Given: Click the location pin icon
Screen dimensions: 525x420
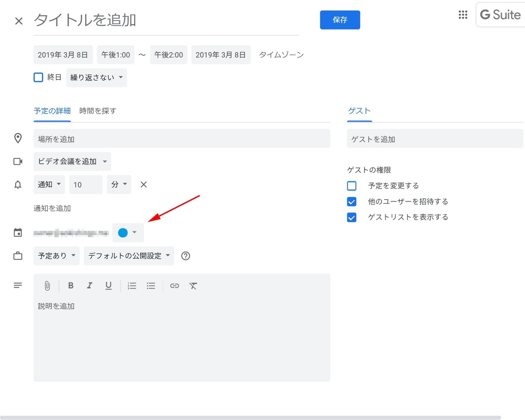Looking at the screenshot, I should [x=18, y=138].
